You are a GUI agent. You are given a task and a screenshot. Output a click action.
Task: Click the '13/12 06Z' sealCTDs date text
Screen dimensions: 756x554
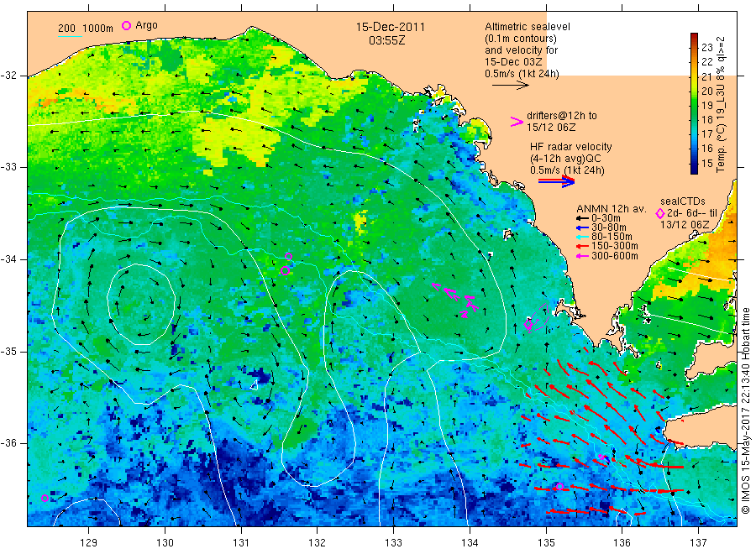coord(685,225)
